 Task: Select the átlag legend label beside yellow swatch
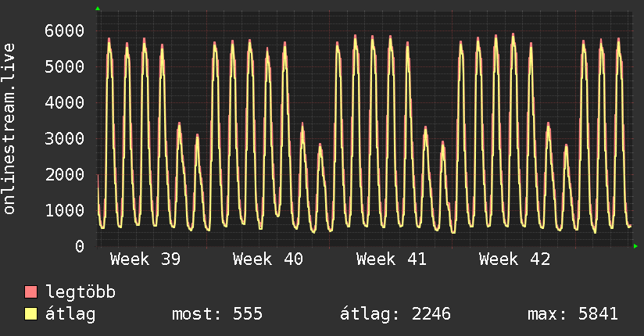70,314
